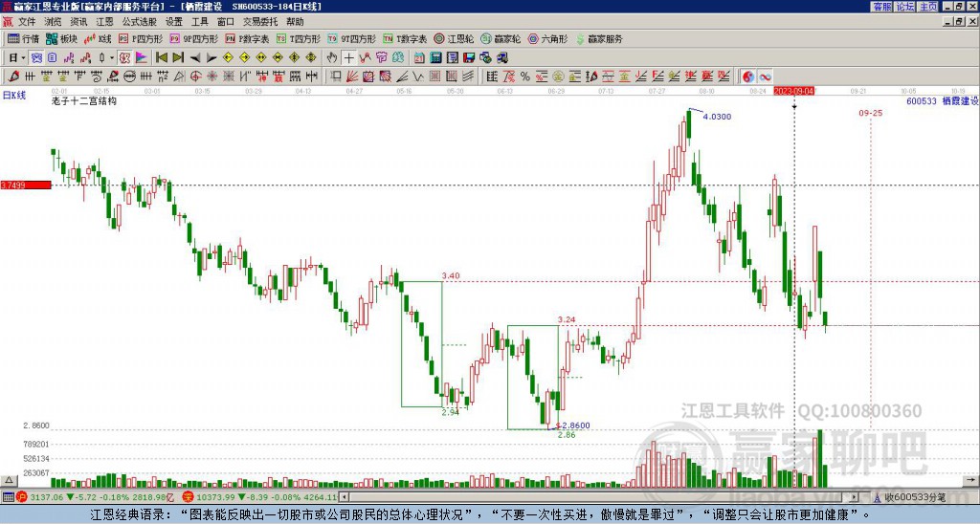The image size is (980, 524).
Task: Click up-triangle button beside volume panel
Action: pyautogui.click(x=9, y=481)
